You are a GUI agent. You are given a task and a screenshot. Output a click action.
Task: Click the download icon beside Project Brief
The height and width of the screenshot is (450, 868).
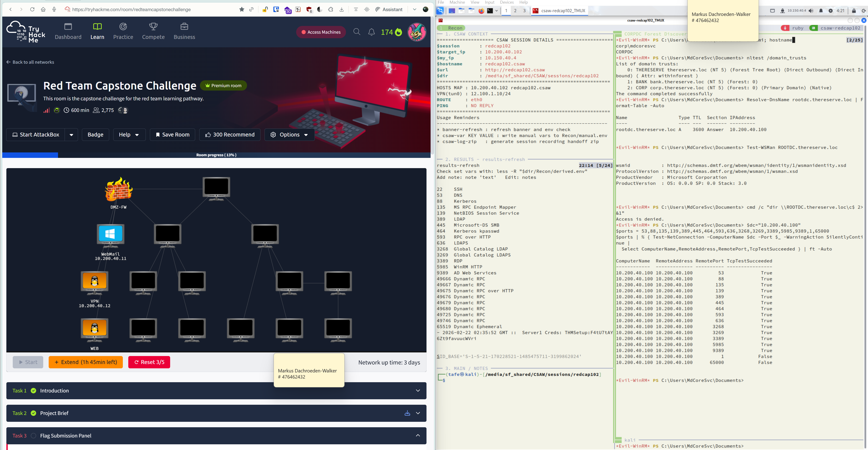(x=407, y=413)
